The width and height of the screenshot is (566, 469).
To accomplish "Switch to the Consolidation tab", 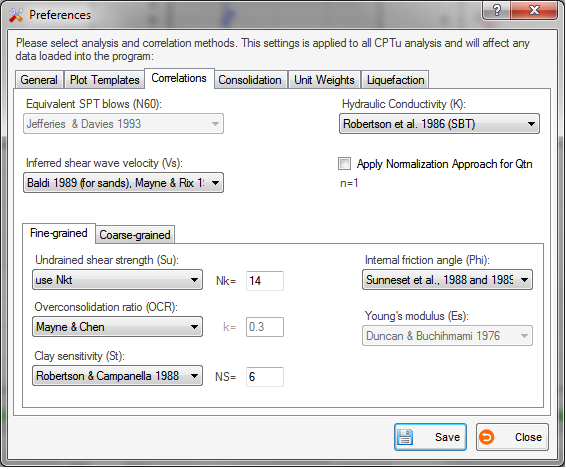I will [250, 80].
